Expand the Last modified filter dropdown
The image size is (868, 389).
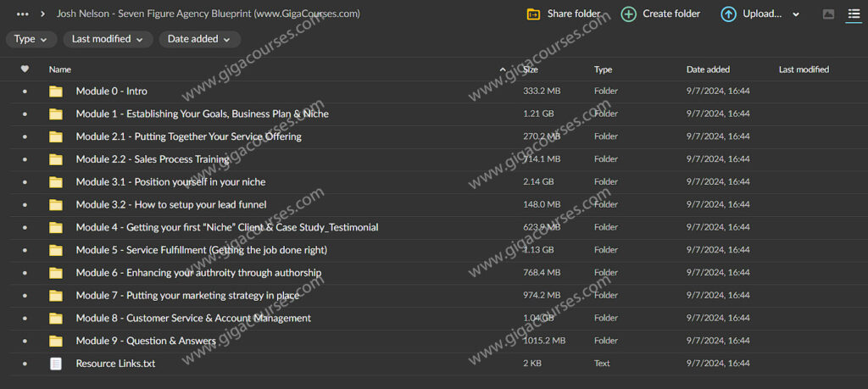coord(108,39)
